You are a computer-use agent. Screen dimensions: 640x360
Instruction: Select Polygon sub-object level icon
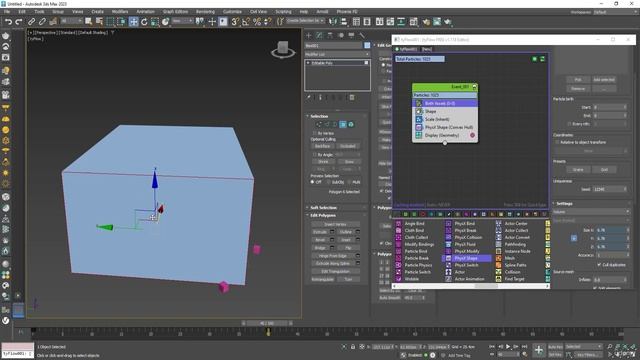click(x=343, y=124)
